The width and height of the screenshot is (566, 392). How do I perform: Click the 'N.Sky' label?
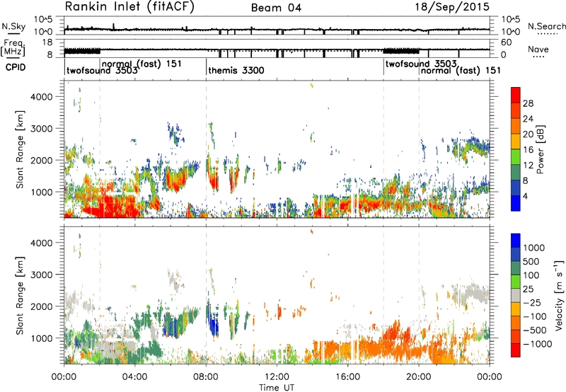pos(13,26)
